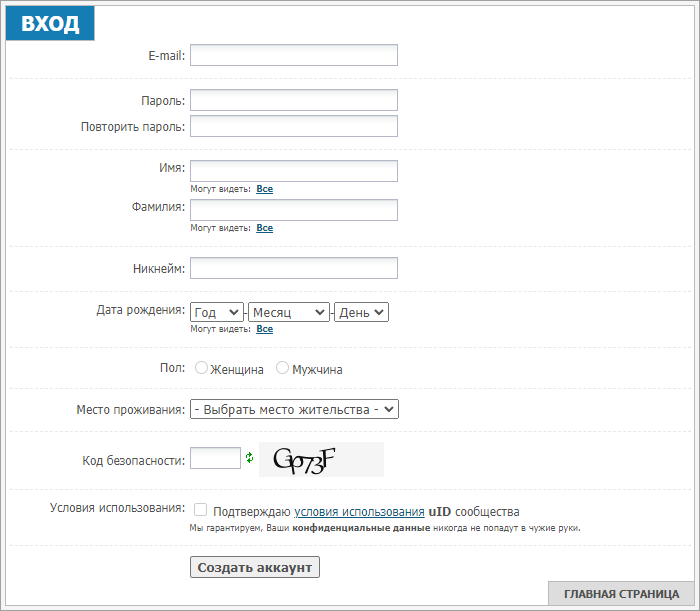Open the Год birth year dropdown
The width and height of the screenshot is (700, 611).
pyautogui.click(x=217, y=312)
